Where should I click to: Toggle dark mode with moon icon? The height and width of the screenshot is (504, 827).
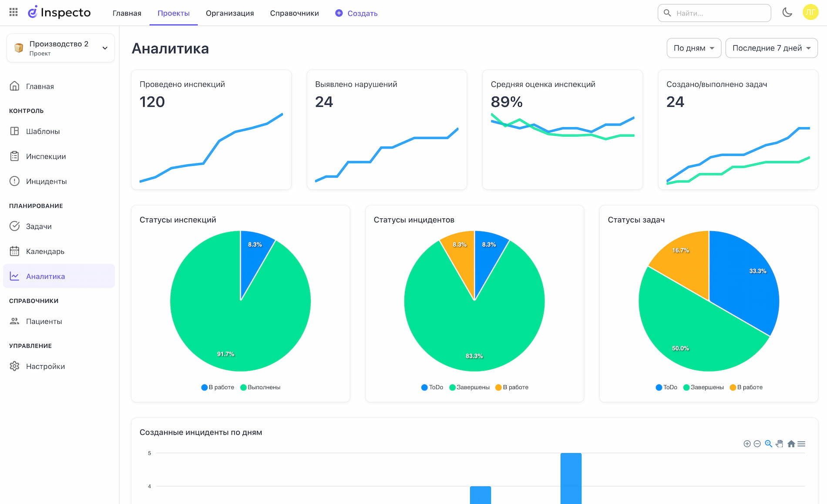click(x=787, y=13)
